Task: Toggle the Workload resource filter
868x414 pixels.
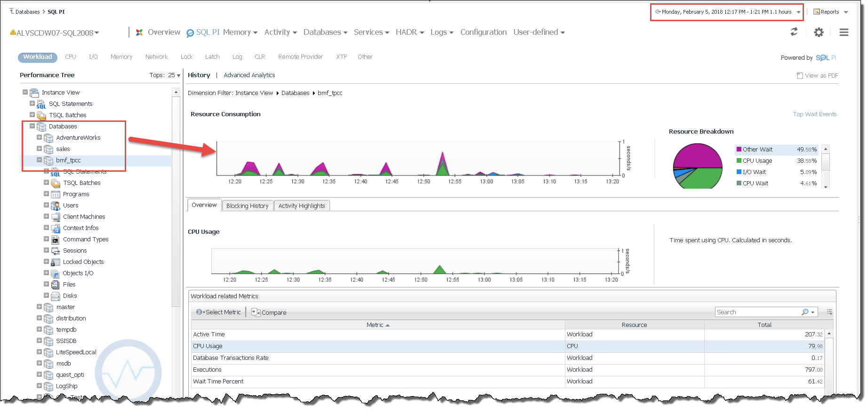Action: (38, 57)
